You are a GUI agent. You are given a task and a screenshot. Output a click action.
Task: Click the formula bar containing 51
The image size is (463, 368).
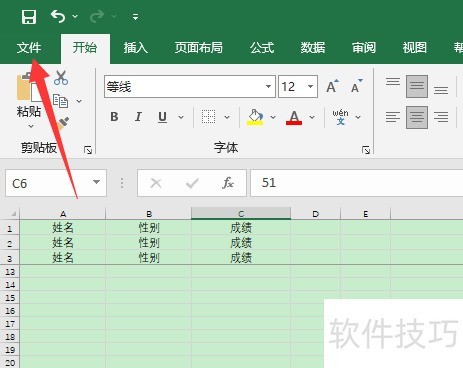click(x=357, y=183)
